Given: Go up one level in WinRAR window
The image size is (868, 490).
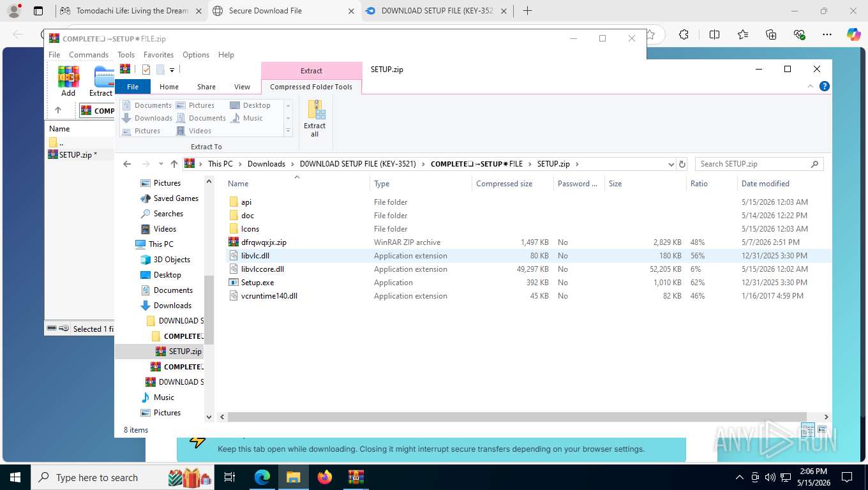Looking at the screenshot, I should [x=58, y=110].
